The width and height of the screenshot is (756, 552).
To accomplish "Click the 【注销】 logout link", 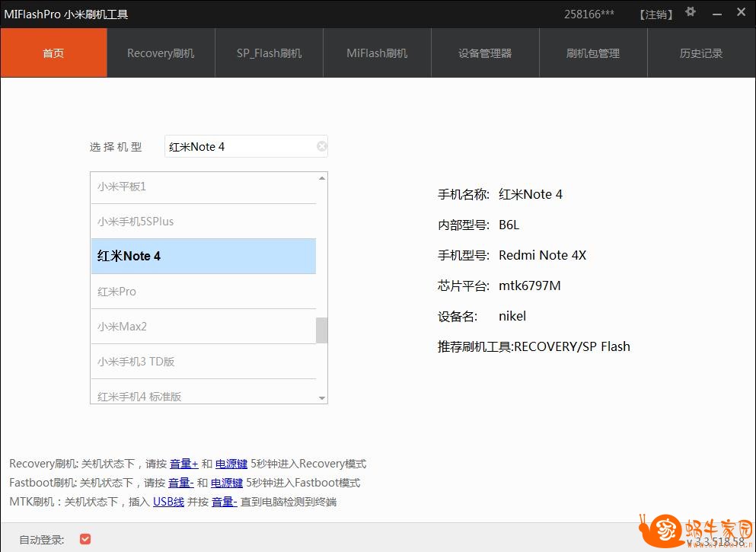I will [656, 14].
